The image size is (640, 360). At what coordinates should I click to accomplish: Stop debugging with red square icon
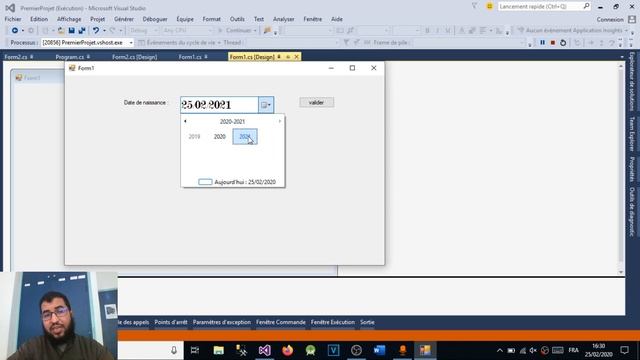(x=553, y=42)
